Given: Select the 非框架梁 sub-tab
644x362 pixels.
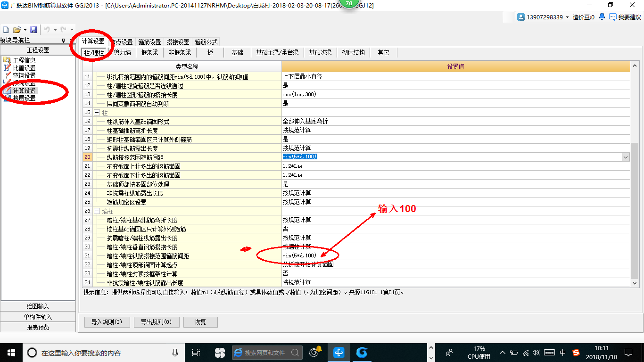Looking at the screenshot, I should pos(180,52).
